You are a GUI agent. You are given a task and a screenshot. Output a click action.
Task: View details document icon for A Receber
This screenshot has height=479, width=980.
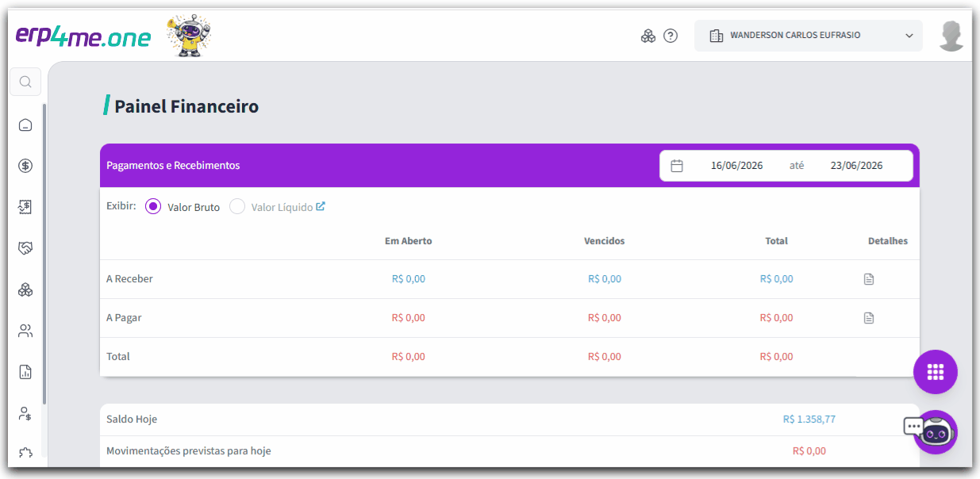pyautogui.click(x=869, y=279)
